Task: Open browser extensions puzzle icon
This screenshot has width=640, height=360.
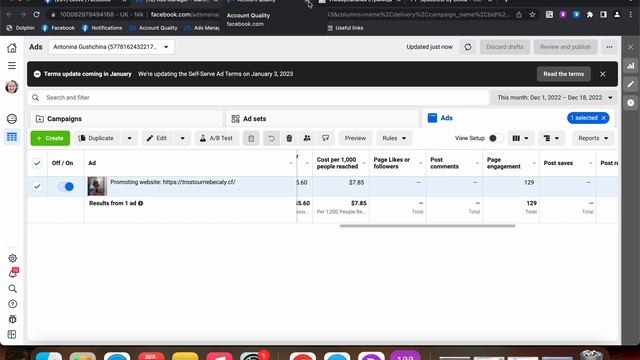Action: click(x=590, y=15)
